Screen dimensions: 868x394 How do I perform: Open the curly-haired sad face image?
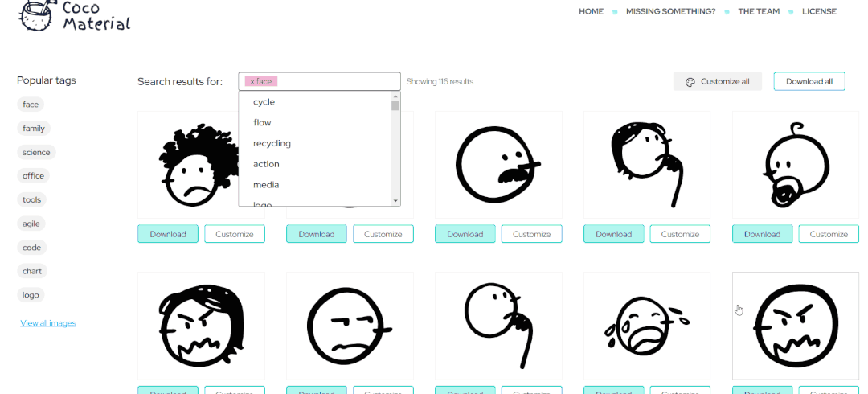[x=188, y=165]
